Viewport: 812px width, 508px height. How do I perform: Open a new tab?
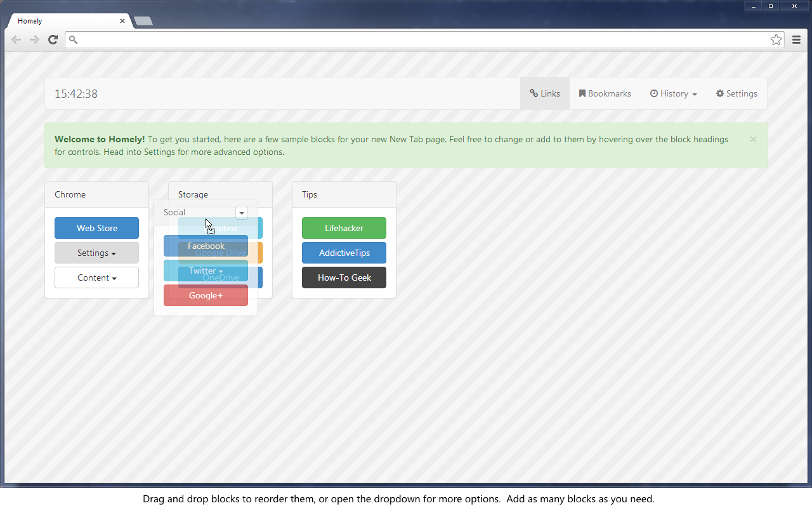tap(143, 22)
